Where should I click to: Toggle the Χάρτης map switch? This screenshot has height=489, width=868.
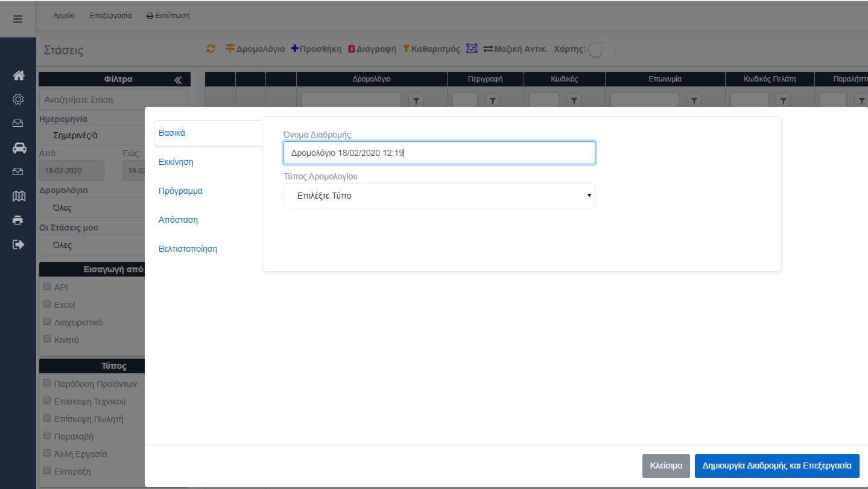point(601,50)
